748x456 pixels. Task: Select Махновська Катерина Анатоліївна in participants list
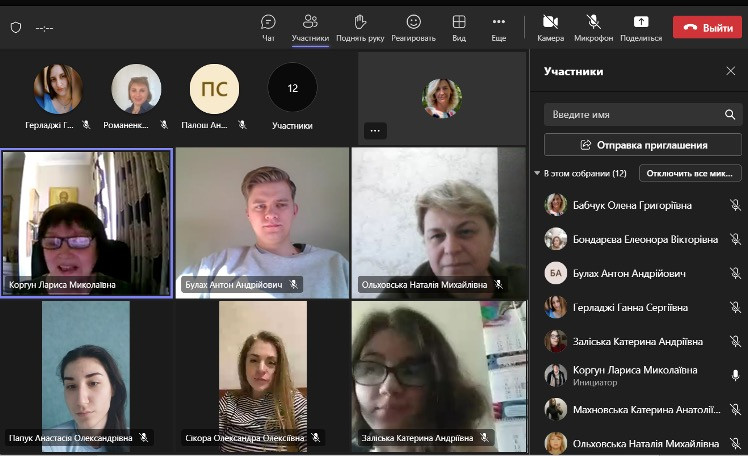pyautogui.click(x=638, y=409)
